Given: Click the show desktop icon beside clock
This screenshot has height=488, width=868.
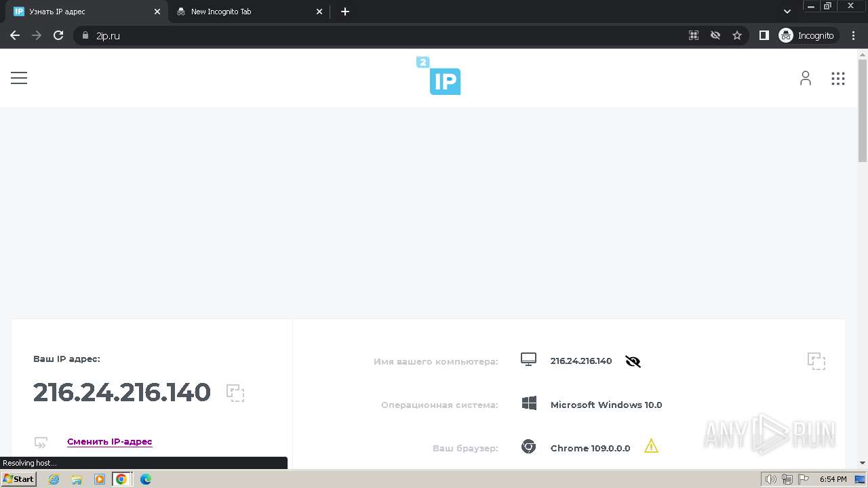Looking at the screenshot, I should (x=859, y=480).
